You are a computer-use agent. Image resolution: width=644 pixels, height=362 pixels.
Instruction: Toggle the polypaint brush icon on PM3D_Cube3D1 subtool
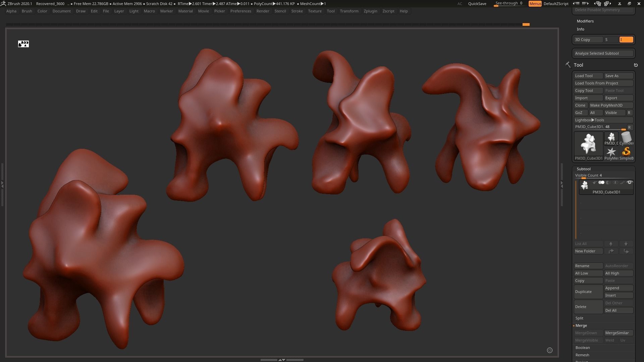622,183
